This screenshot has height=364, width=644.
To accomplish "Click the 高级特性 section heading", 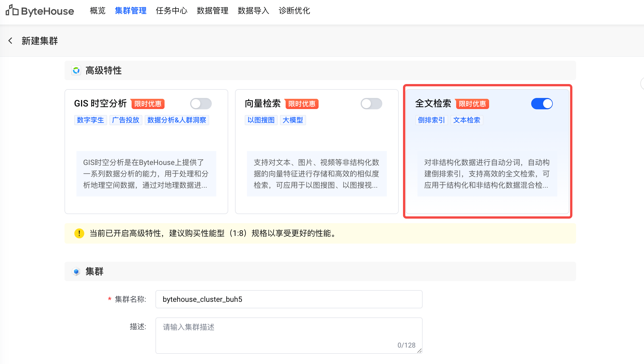I will coord(103,70).
